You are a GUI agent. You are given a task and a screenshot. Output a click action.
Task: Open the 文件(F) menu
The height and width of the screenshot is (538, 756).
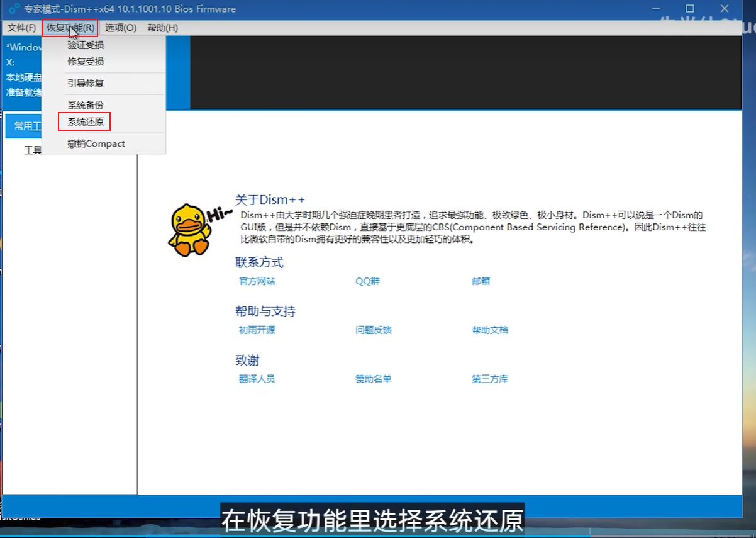[x=21, y=28]
